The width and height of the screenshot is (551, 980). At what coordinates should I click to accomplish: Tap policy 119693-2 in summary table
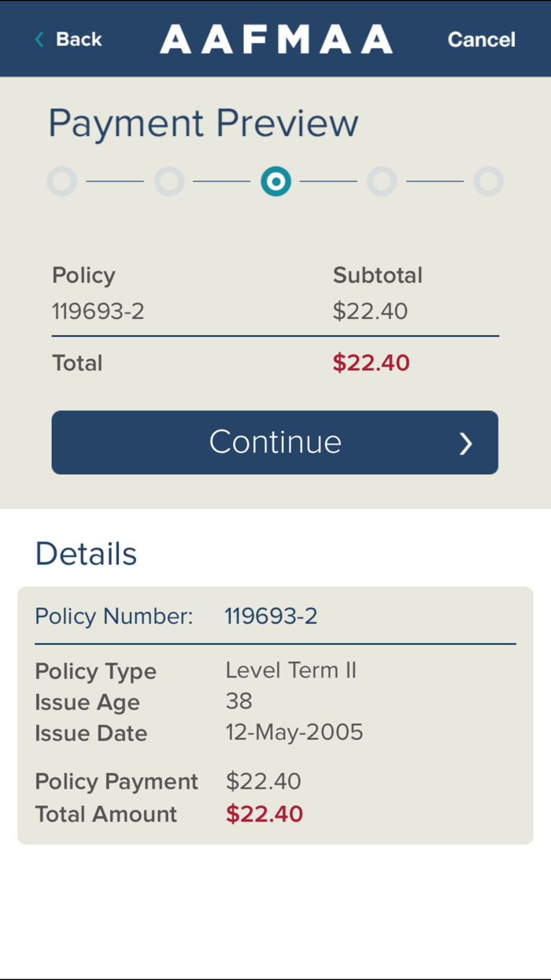[x=98, y=312]
